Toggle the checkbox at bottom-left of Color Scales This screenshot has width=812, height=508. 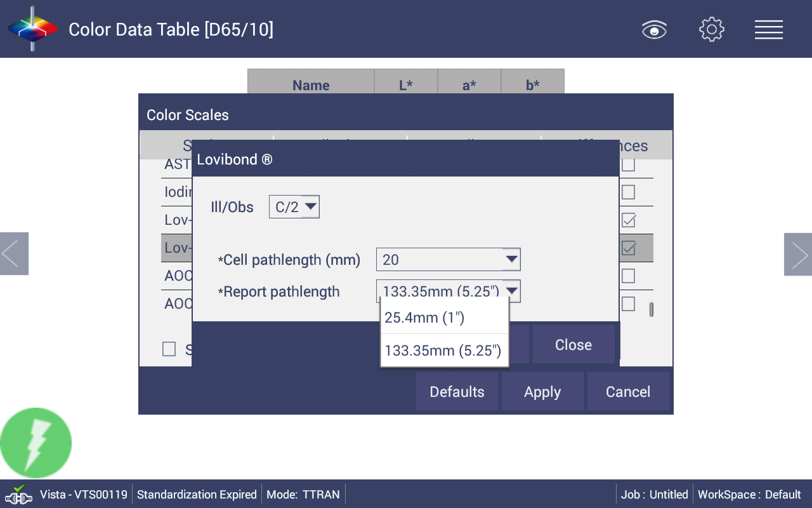tap(169, 349)
